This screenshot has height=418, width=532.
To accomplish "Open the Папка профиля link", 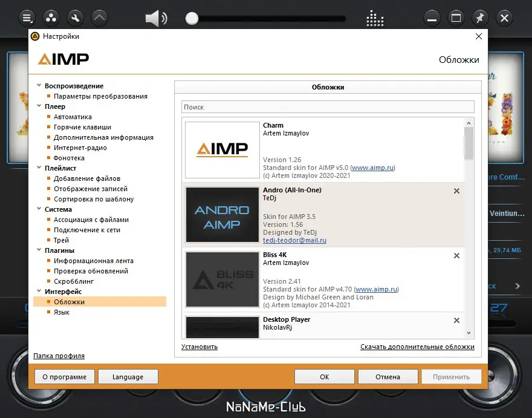I will pyautogui.click(x=59, y=356).
